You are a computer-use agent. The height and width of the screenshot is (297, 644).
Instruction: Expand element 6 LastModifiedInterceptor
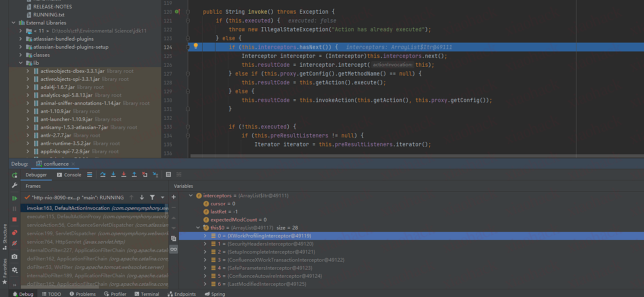(205, 284)
